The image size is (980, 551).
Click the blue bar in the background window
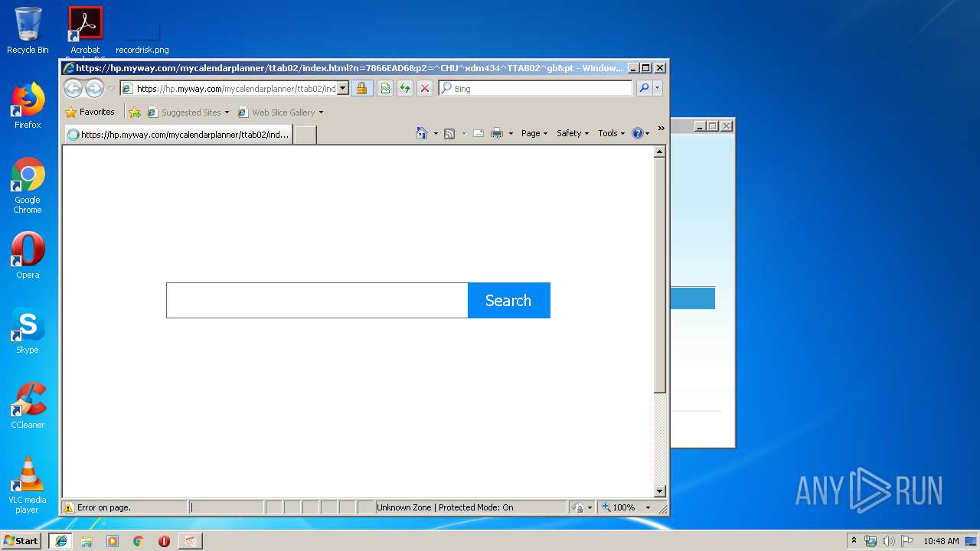click(693, 298)
